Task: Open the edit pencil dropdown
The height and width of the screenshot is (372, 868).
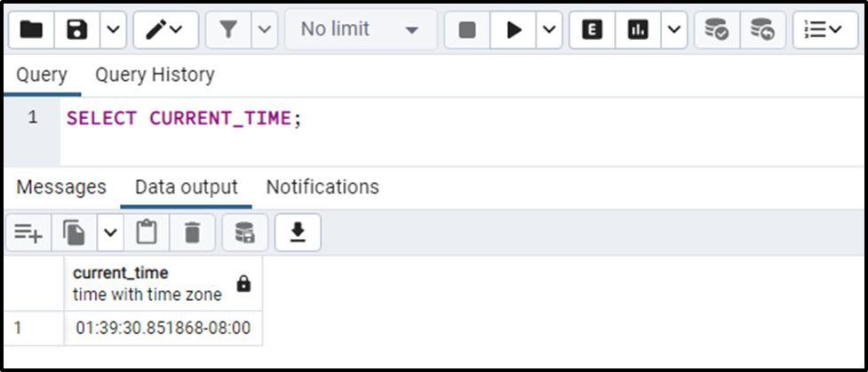Action: pyautogui.click(x=165, y=30)
